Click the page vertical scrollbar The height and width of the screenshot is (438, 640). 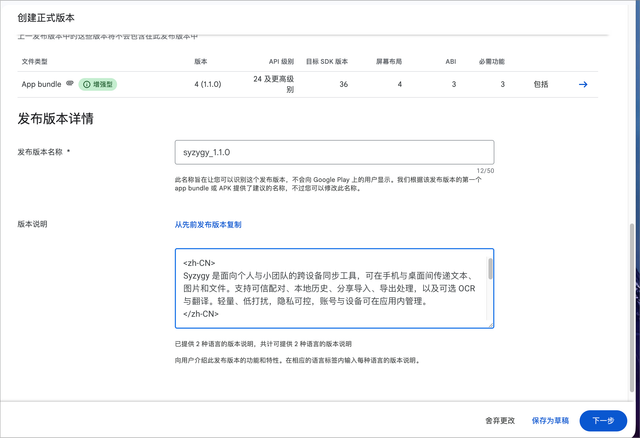(x=632, y=307)
